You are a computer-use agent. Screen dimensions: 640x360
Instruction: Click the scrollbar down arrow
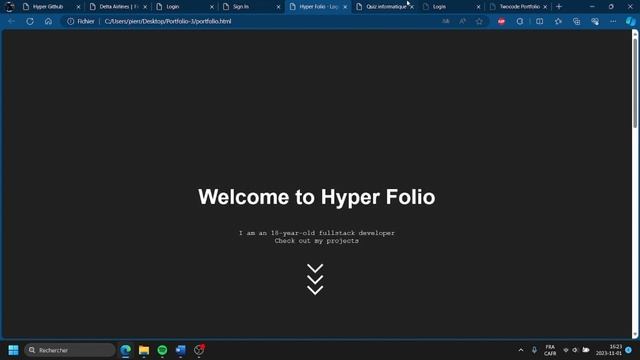[x=635, y=335]
